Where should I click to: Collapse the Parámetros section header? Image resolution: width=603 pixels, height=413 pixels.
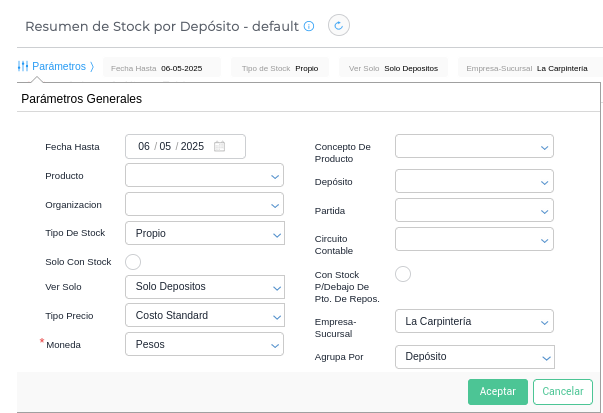(x=58, y=66)
